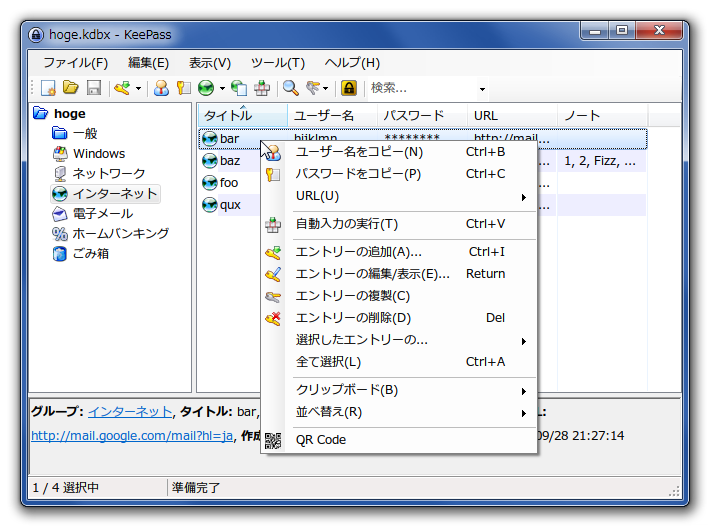710x527 pixels.
Task: Click the '1 / 4 選択中' status text
Action: [x=66, y=488]
